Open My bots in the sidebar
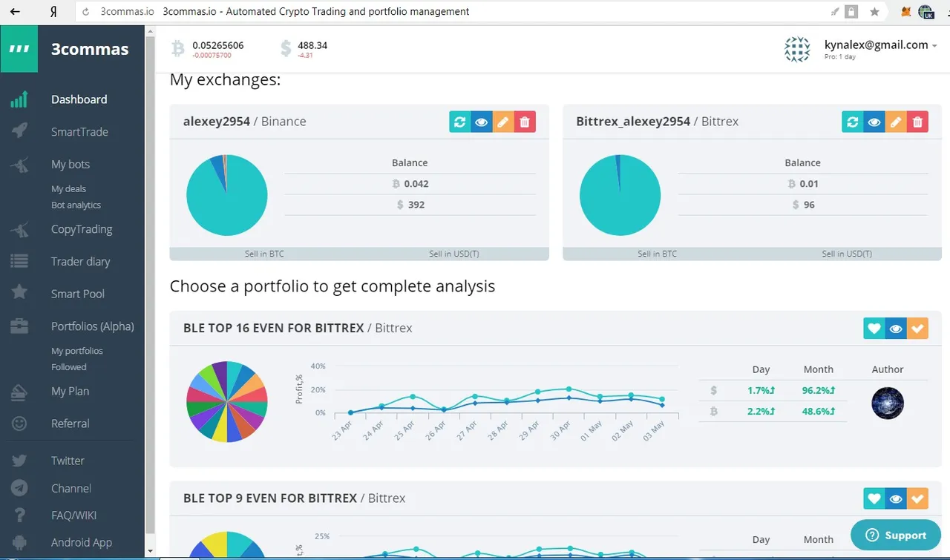This screenshot has height=560, width=950. click(x=71, y=165)
